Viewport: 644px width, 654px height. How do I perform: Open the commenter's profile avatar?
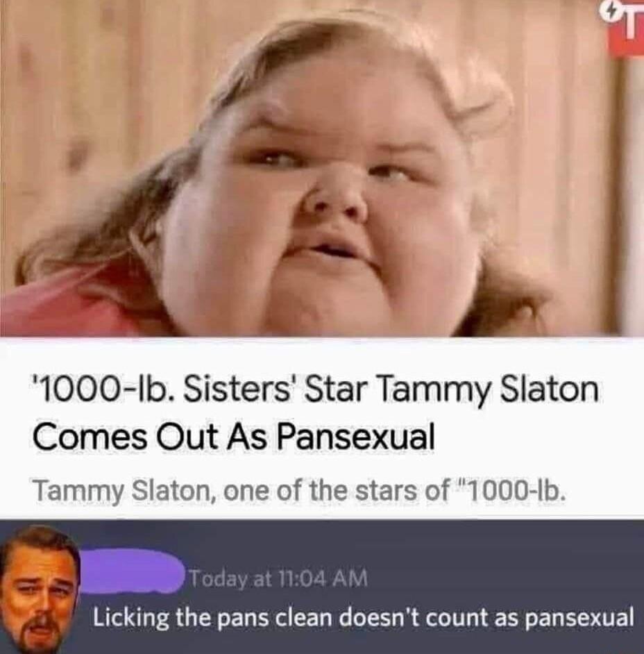[40, 588]
